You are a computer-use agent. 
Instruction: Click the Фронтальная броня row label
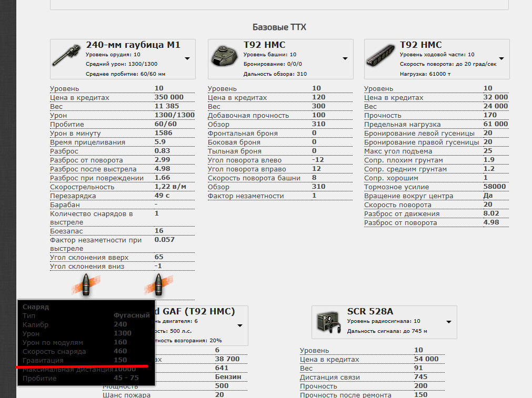[x=243, y=134]
